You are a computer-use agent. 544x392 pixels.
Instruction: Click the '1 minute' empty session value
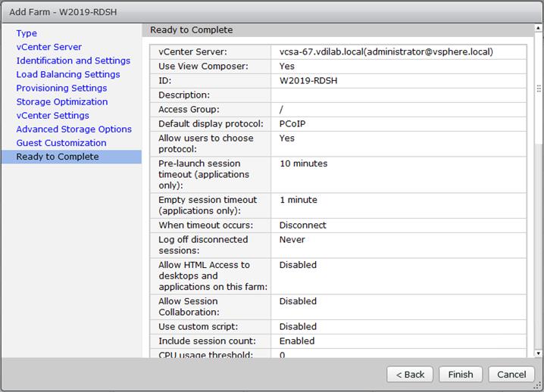pyautogui.click(x=298, y=200)
